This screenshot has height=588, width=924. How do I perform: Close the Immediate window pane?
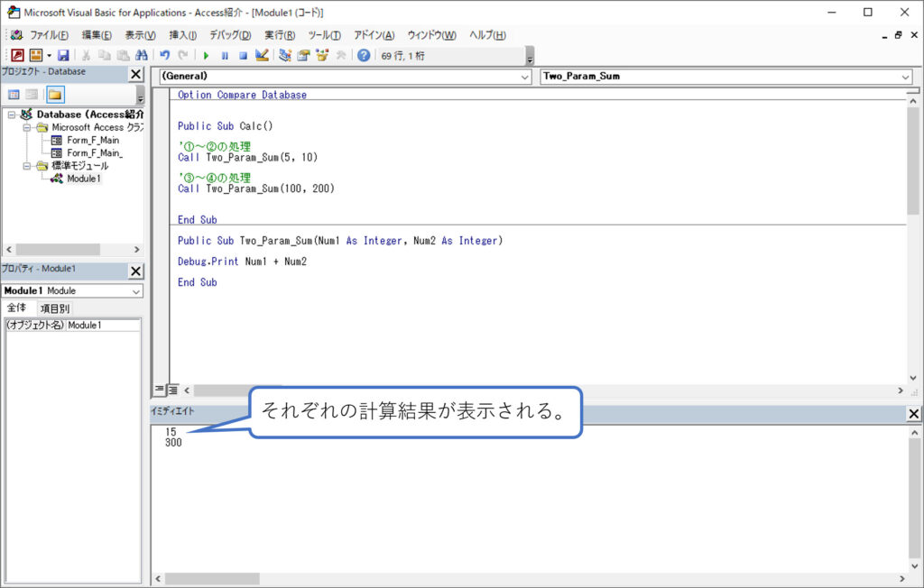(913, 414)
